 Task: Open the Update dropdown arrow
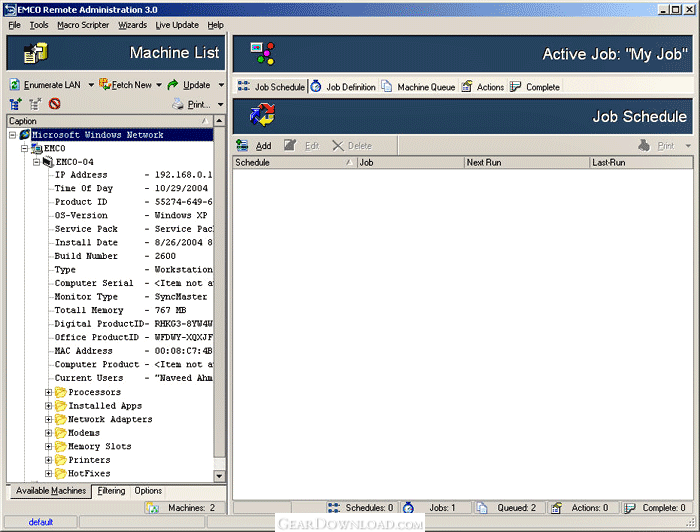[221, 85]
